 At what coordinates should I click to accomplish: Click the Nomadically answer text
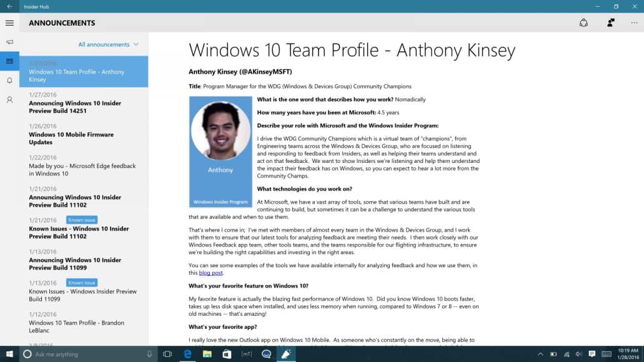pyautogui.click(x=410, y=99)
